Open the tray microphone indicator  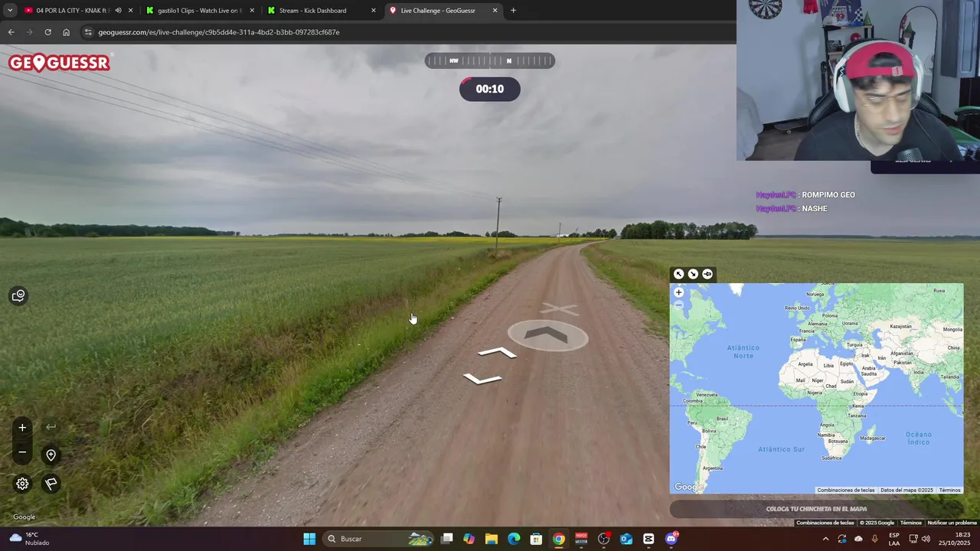point(874,539)
